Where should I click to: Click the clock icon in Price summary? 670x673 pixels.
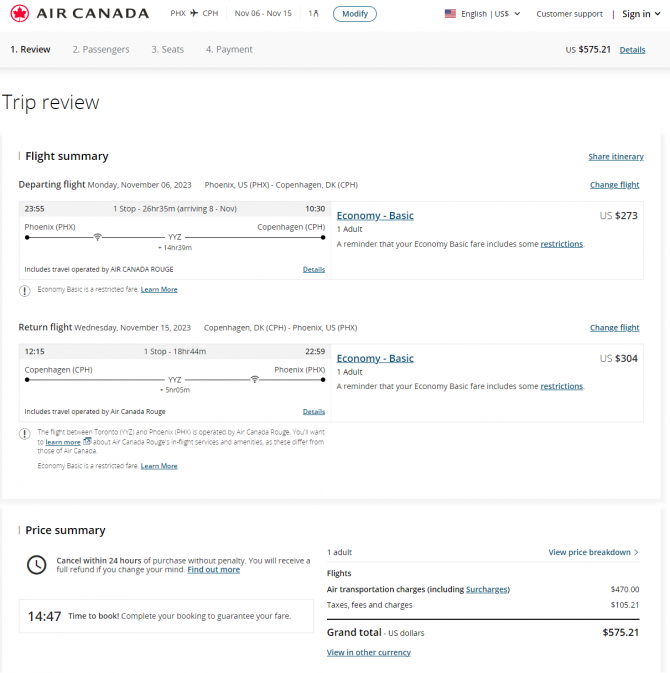36,564
